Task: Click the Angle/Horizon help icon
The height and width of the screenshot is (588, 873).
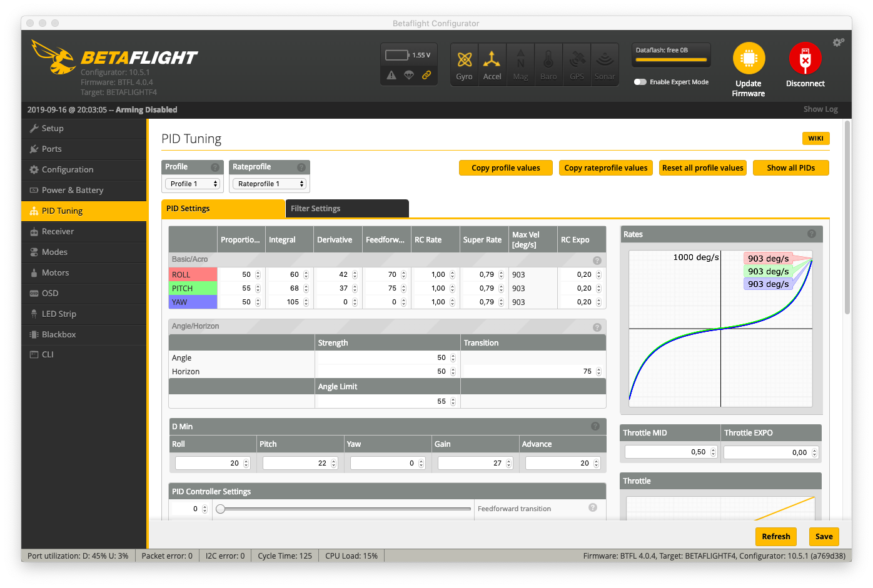Action: [597, 327]
